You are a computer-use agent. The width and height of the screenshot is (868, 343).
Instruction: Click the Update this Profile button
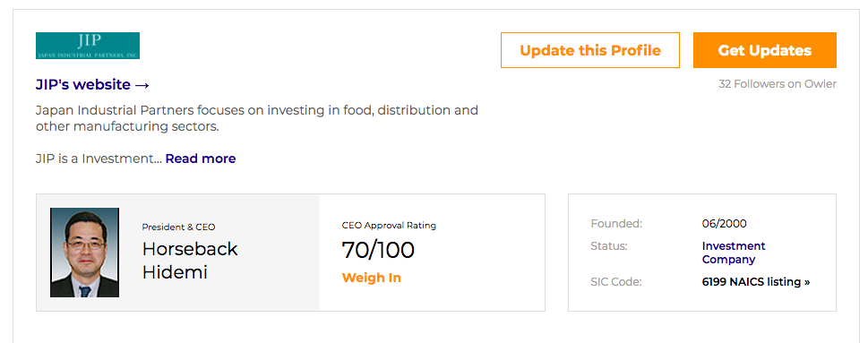[590, 50]
